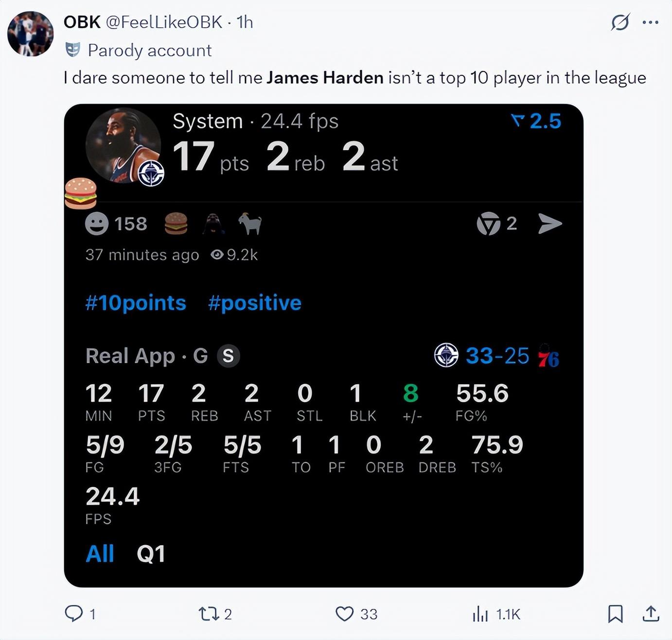The image size is (672, 640).
Task: Click the reply comment icon
Action: point(74,613)
